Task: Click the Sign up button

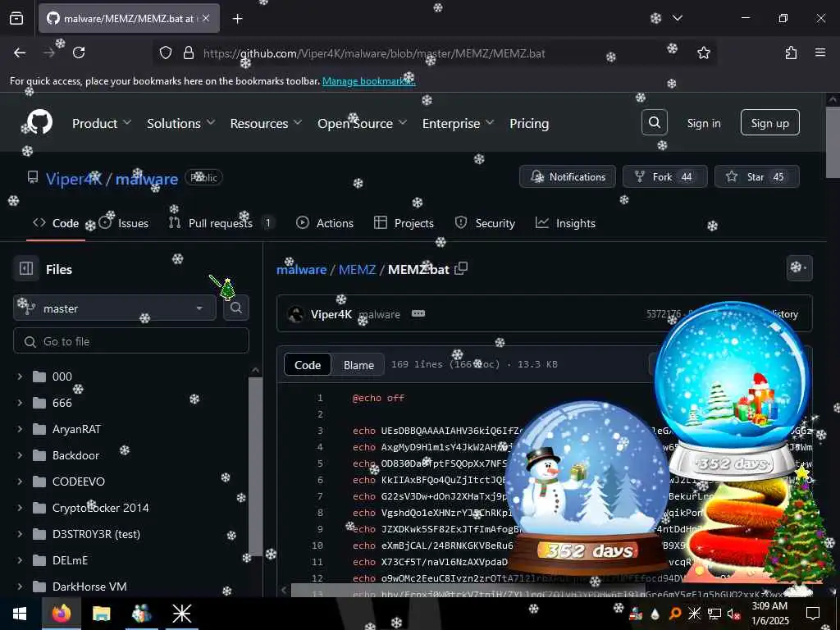Action: coord(769,123)
